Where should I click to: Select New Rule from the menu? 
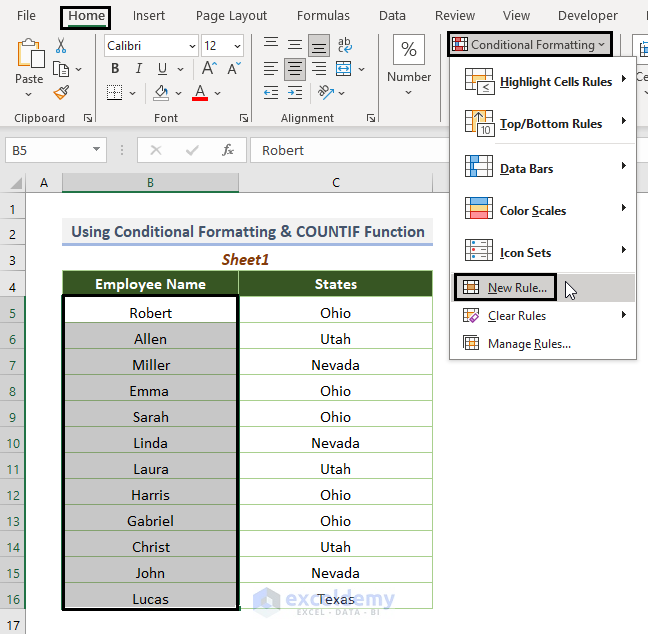point(517,288)
